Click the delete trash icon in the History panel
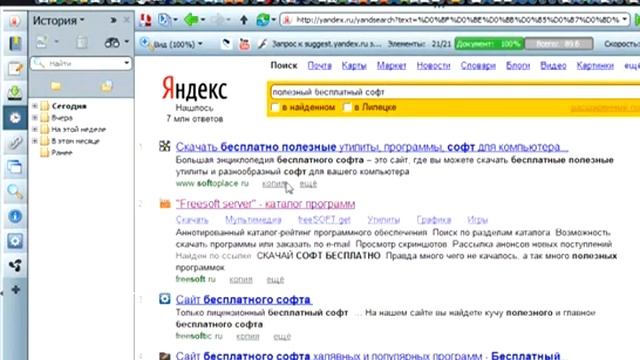The height and width of the screenshot is (360, 640). click(82, 42)
